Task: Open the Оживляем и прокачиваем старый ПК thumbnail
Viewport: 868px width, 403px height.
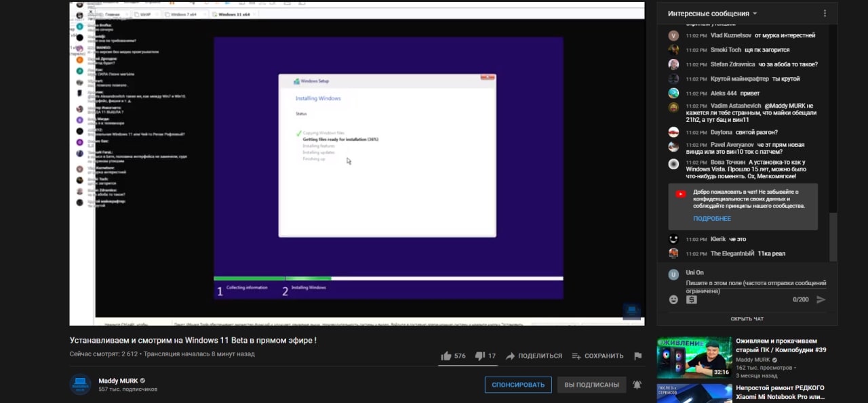Action: point(694,357)
